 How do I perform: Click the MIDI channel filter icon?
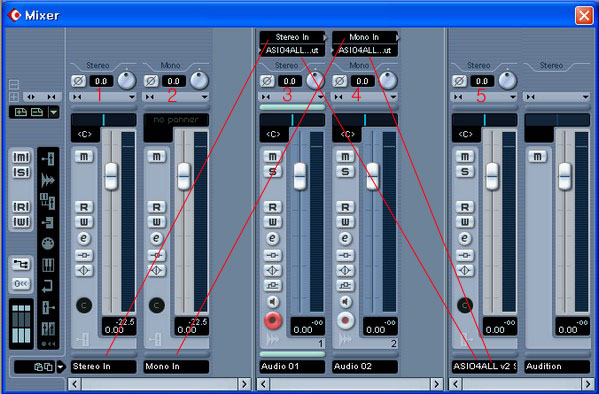click(x=48, y=243)
